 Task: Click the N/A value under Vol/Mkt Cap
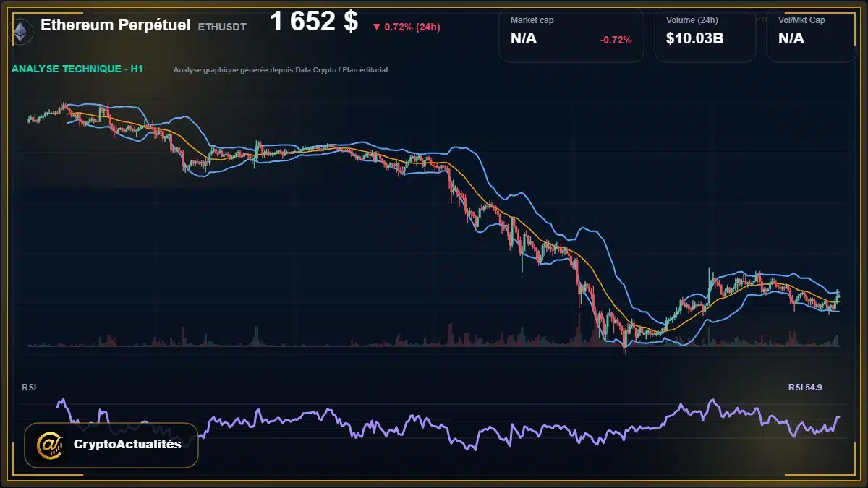click(x=791, y=39)
